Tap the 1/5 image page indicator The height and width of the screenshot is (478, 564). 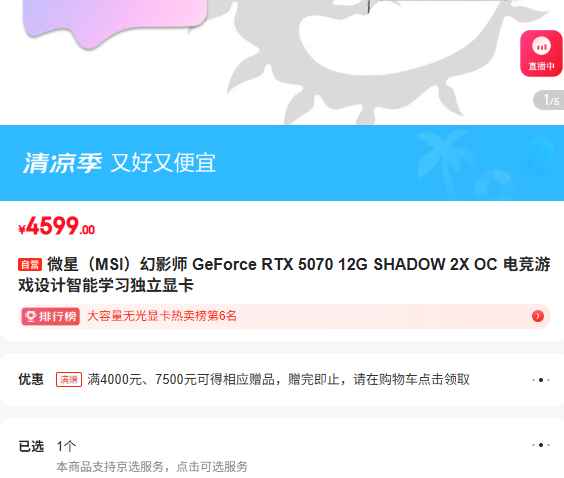click(x=549, y=100)
